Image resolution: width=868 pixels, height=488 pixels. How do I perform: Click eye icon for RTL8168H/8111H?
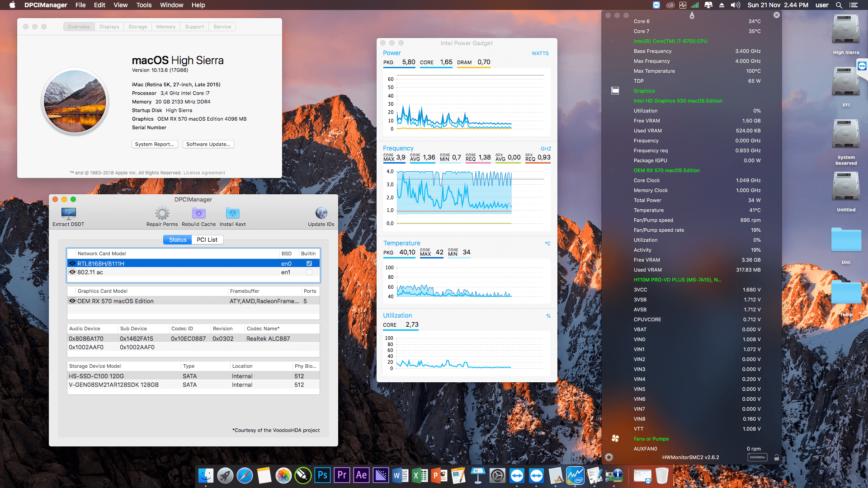pyautogui.click(x=72, y=263)
